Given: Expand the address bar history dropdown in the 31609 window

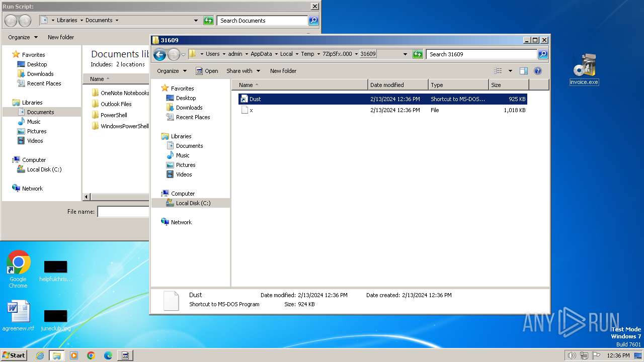Looking at the screenshot, I should coord(405,54).
